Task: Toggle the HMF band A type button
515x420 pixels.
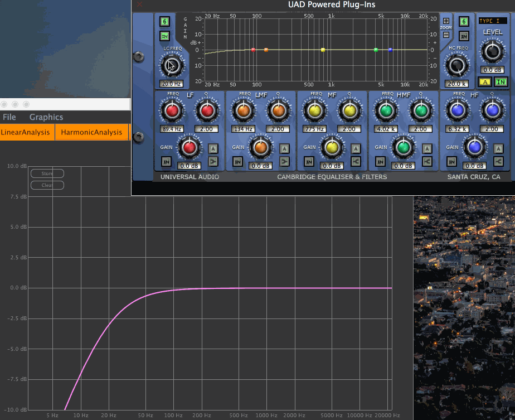Action: [x=427, y=149]
